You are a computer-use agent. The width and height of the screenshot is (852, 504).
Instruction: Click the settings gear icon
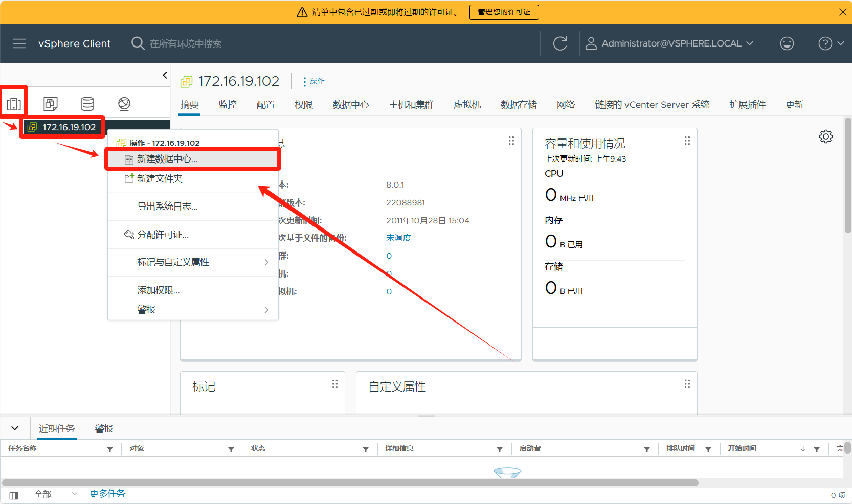pos(825,136)
